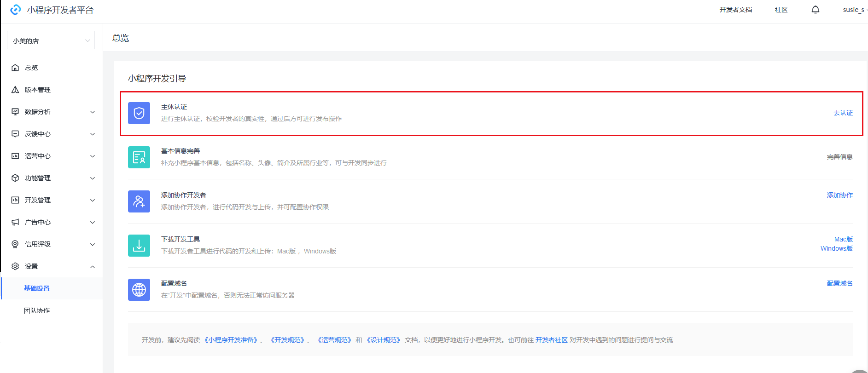Click the 信用评级 badge icon
The image size is (868, 373).
(15, 244)
